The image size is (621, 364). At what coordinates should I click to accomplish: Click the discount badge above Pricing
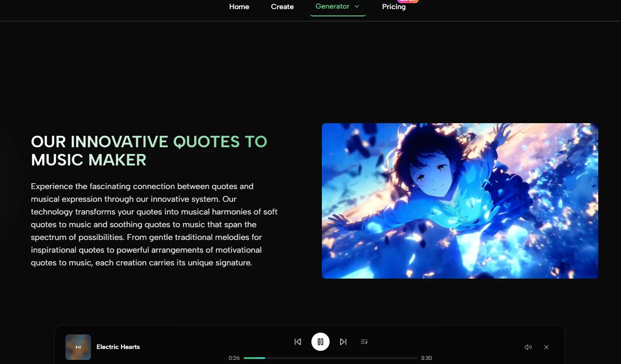[x=407, y=1]
